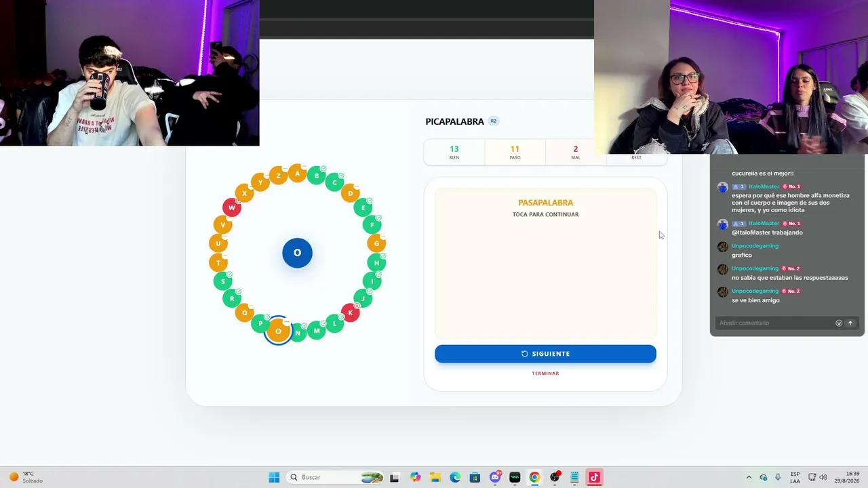The height and width of the screenshot is (488, 868).
Task: Open Task View from the taskbar
Action: pyautogui.click(x=395, y=477)
